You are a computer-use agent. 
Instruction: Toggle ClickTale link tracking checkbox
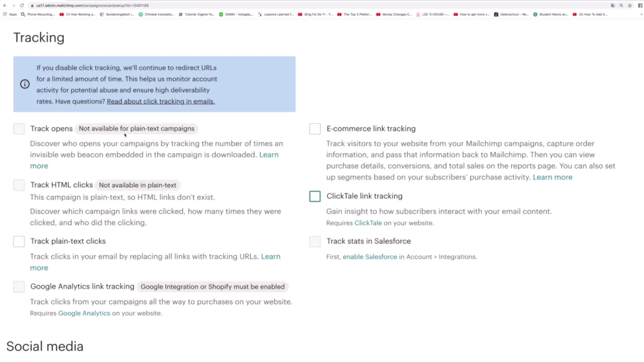click(315, 196)
